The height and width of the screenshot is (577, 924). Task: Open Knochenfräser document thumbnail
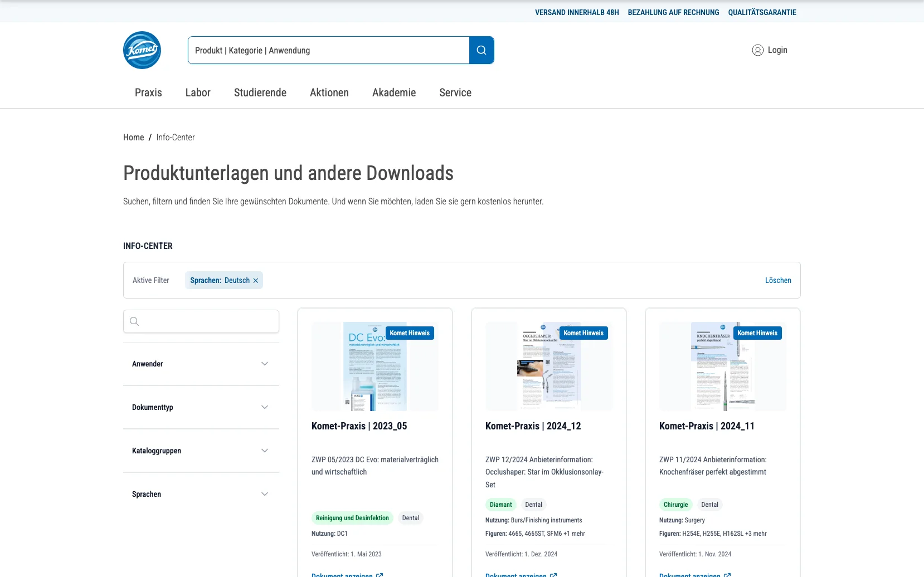tap(723, 366)
